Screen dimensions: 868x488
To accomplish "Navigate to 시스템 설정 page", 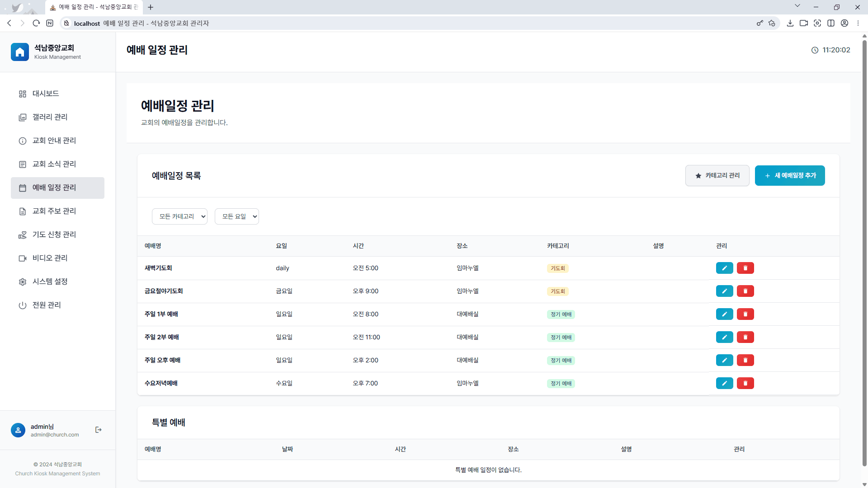I will [x=50, y=282].
